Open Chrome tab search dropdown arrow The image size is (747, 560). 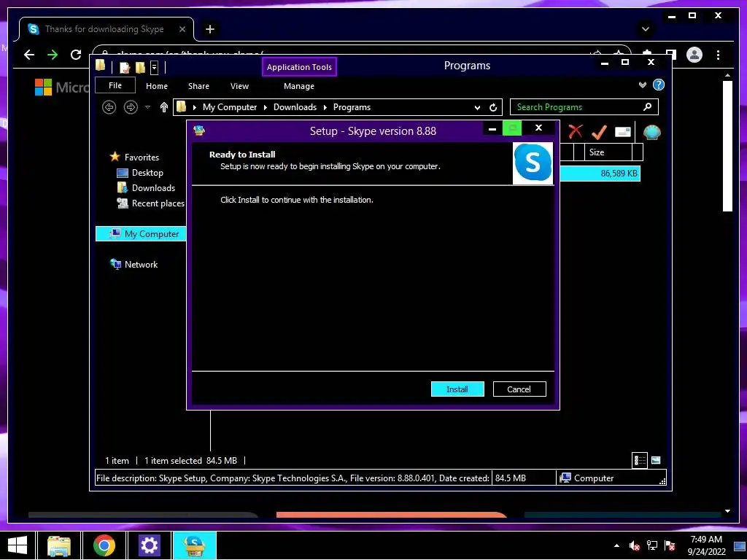645,29
